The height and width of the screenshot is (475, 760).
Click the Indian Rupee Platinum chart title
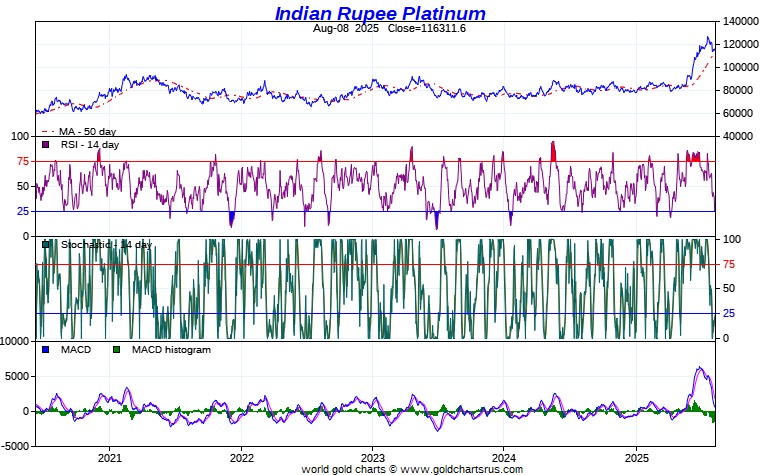click(x=380, y=13)
